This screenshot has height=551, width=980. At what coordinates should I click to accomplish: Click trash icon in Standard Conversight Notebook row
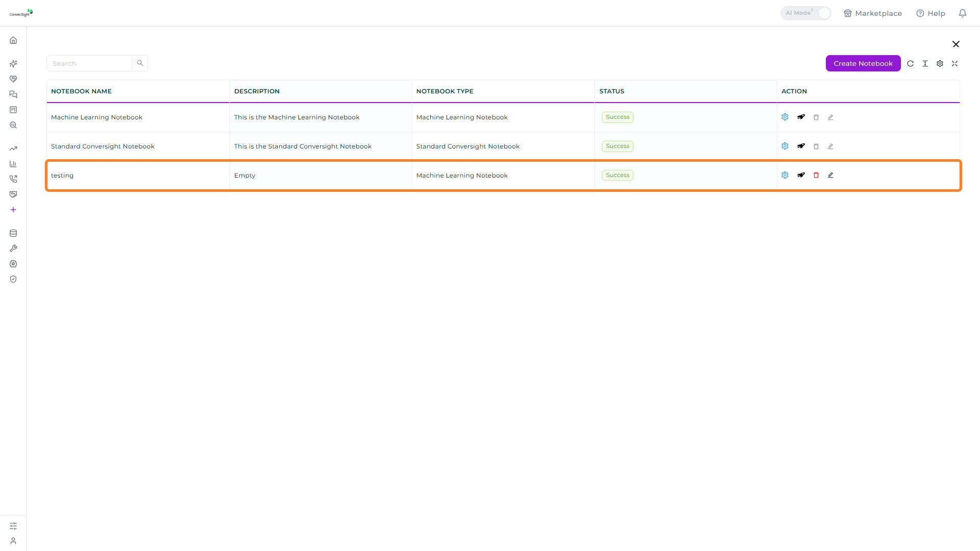tap(816, 146)
